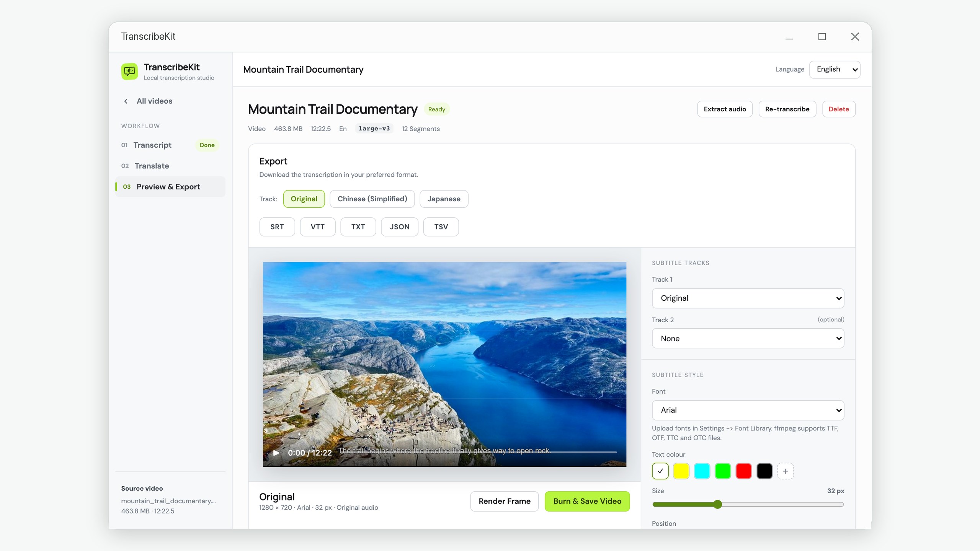Image resolution: width=980 pixels, height=551 pixels.
Task: Click the 12 Segments label
Action: 420,129
